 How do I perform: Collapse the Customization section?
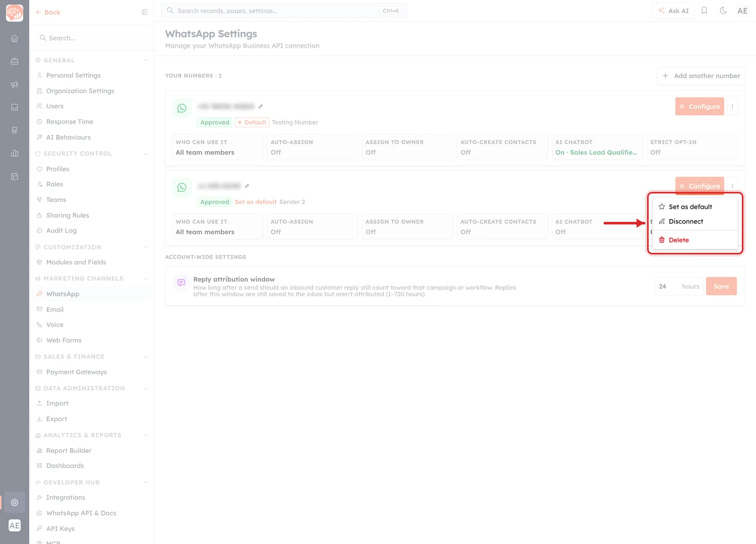pyautogui.click(x=146, y=247)
